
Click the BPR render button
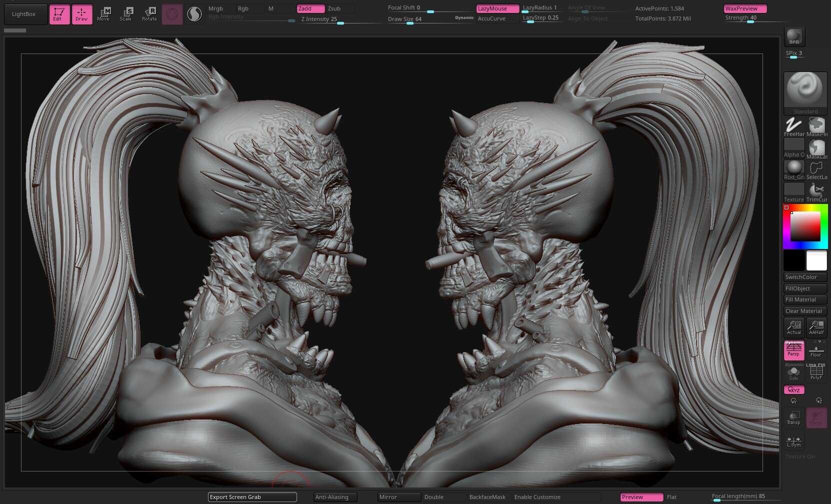tap(794, 37)
